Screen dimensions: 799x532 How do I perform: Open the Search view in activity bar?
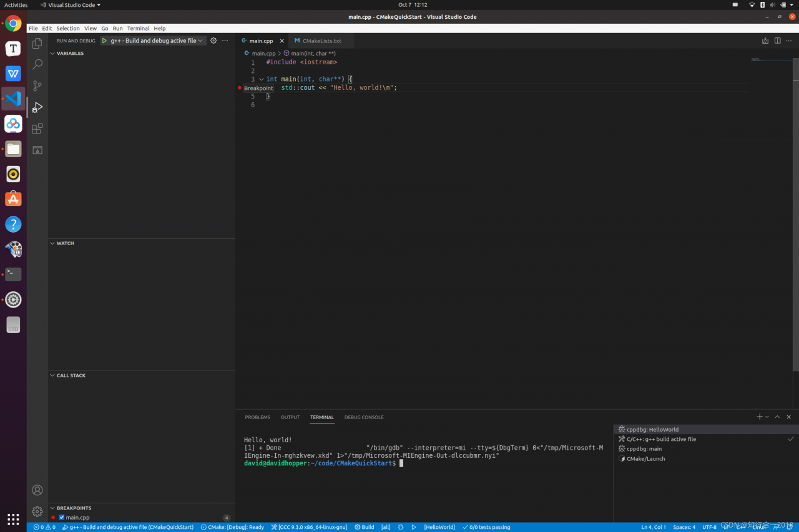(x=37, y=64)
